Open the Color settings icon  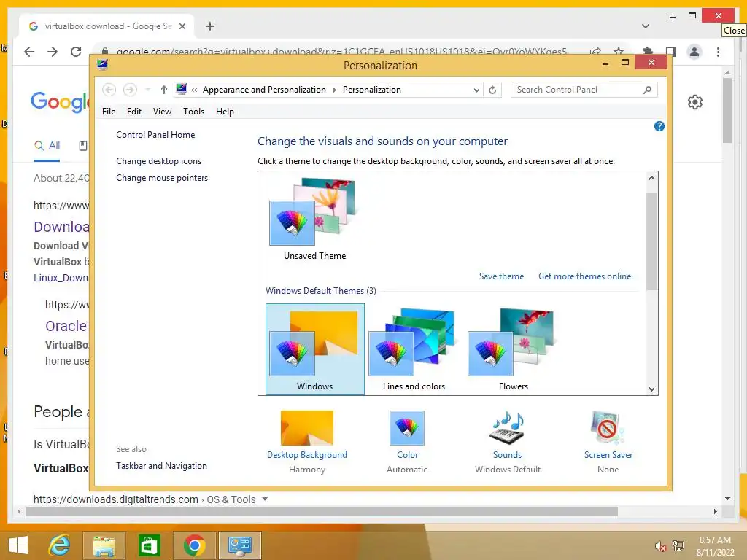tap(407, 428)
